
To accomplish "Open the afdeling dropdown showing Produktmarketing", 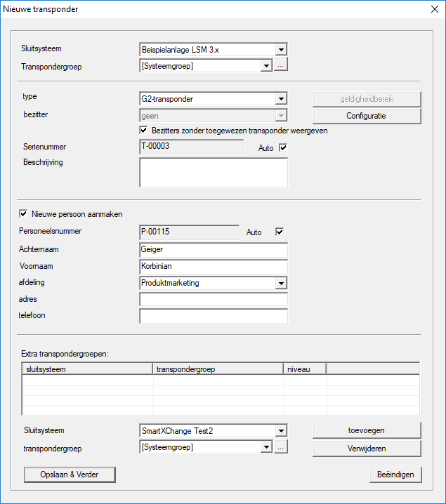I will click(281, 283).
